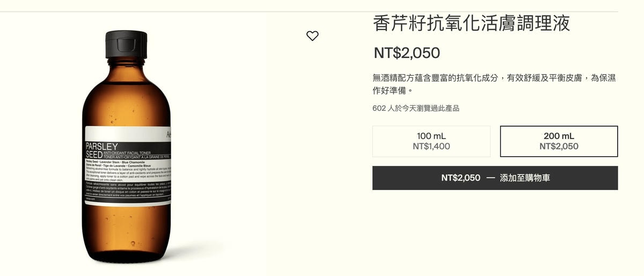Add product to wishlist with heart icon
The height and width of the screenshot is (276, 644).
(312, 36)
